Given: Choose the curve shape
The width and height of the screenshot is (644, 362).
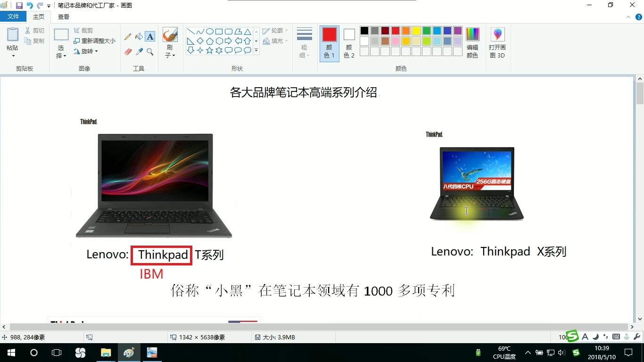Looking at the screenshot, I should pos(200,32).
